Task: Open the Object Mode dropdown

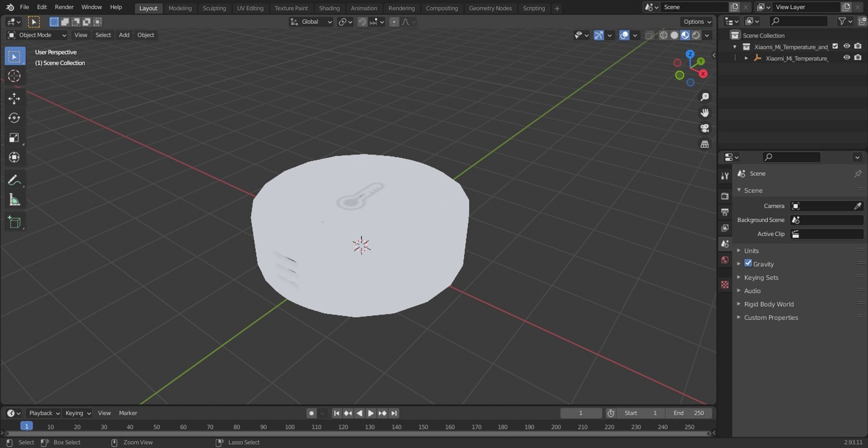Action: pos(37,35)
